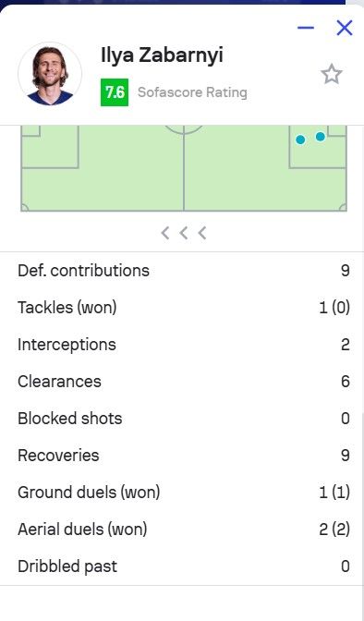Select the Interceptions stat row
The image size is (364, 621).
pyautogui.click(x=184, y=345)
